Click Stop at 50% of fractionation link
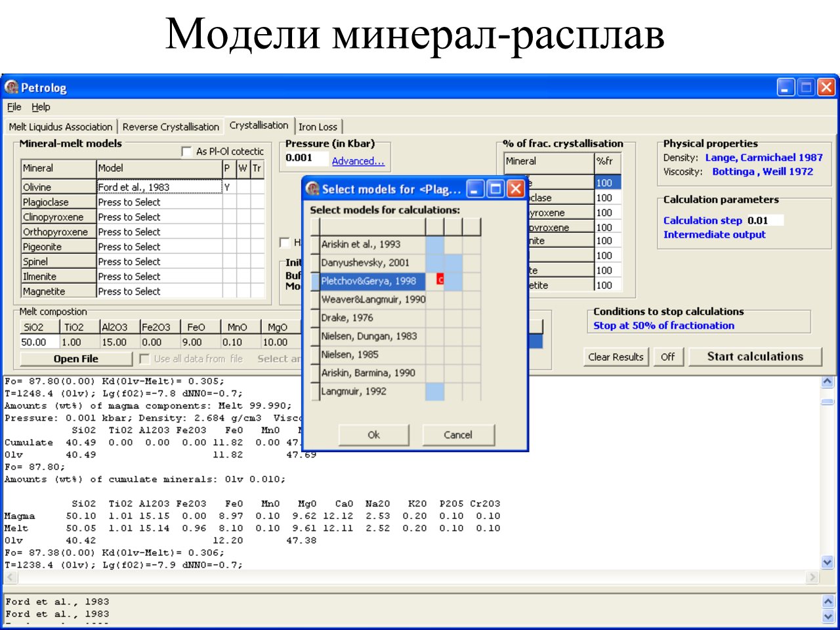840x630 pixels. (x=663, y=325)
